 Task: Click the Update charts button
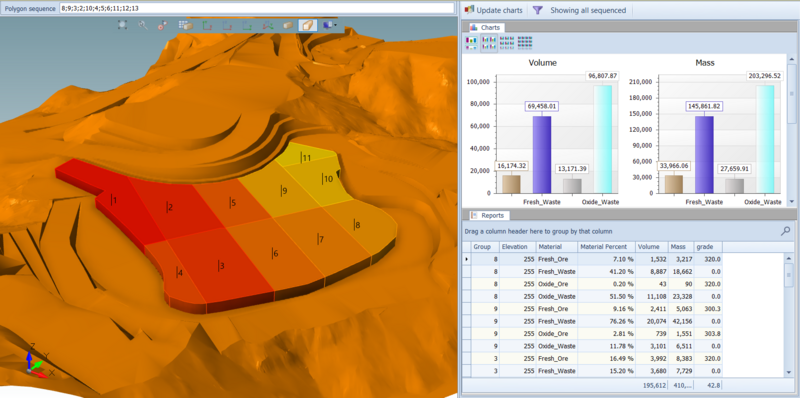coord(493,10)
